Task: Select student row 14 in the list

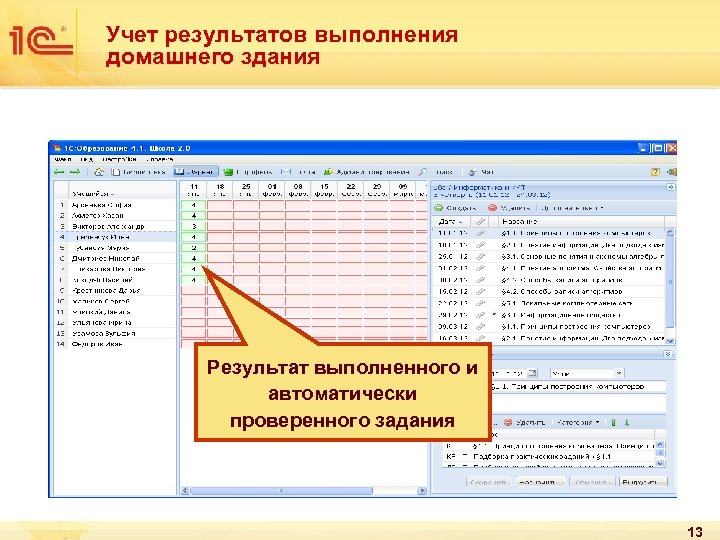Action: click(115, 344)
